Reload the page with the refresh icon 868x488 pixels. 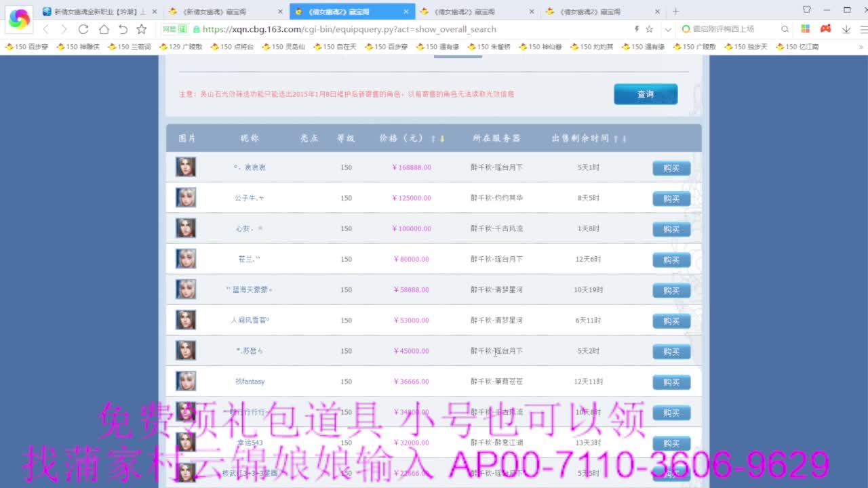83,29
